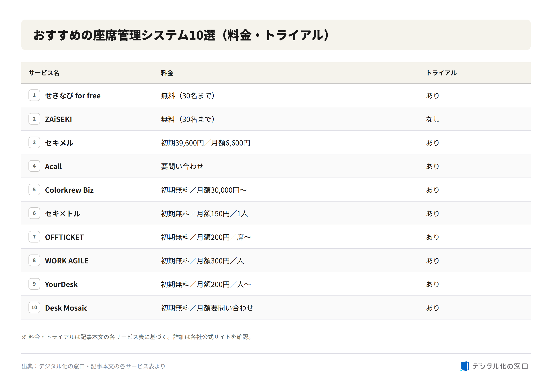Open the せきなび for free service name
Viewport: 552px width, 392px height.
point(73,96)
